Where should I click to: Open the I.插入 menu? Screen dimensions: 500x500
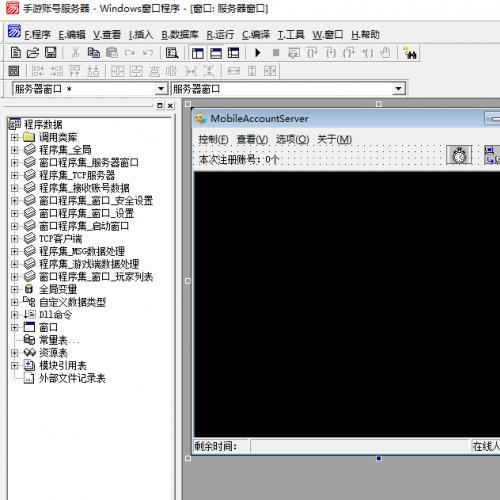[x=141, y=35]
